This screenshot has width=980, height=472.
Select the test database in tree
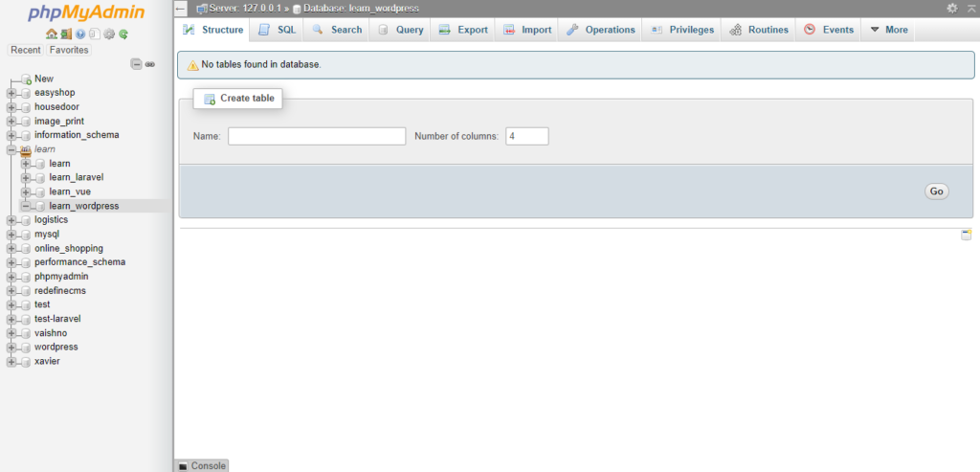point(42,304)
